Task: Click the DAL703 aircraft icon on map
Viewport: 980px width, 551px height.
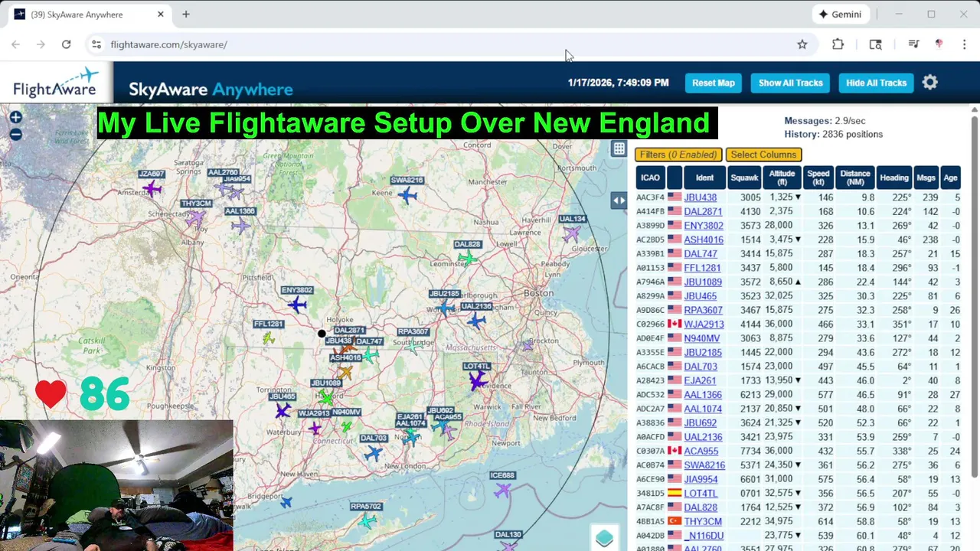Action: pos(373,453)
